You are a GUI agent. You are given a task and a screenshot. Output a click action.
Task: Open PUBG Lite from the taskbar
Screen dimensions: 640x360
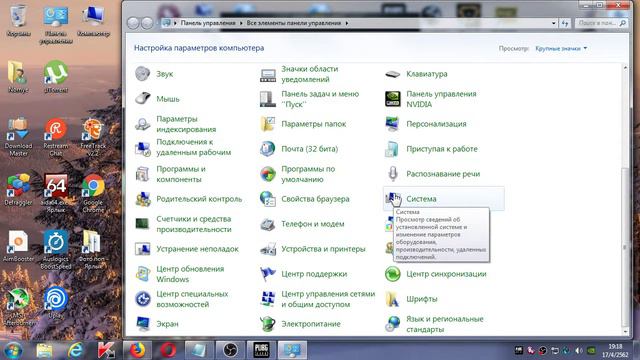261,350
